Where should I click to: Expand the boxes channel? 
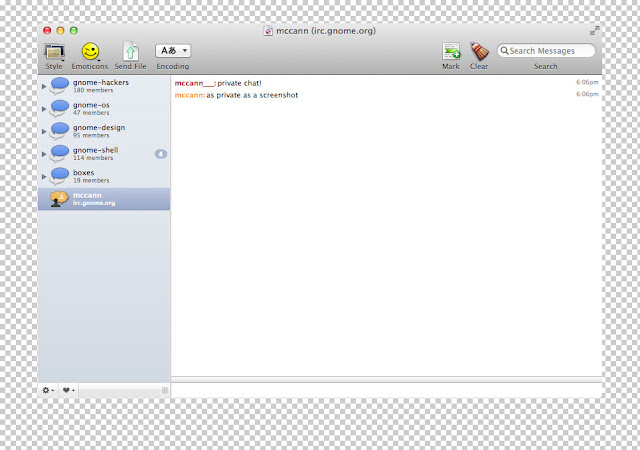pos(44,176)
